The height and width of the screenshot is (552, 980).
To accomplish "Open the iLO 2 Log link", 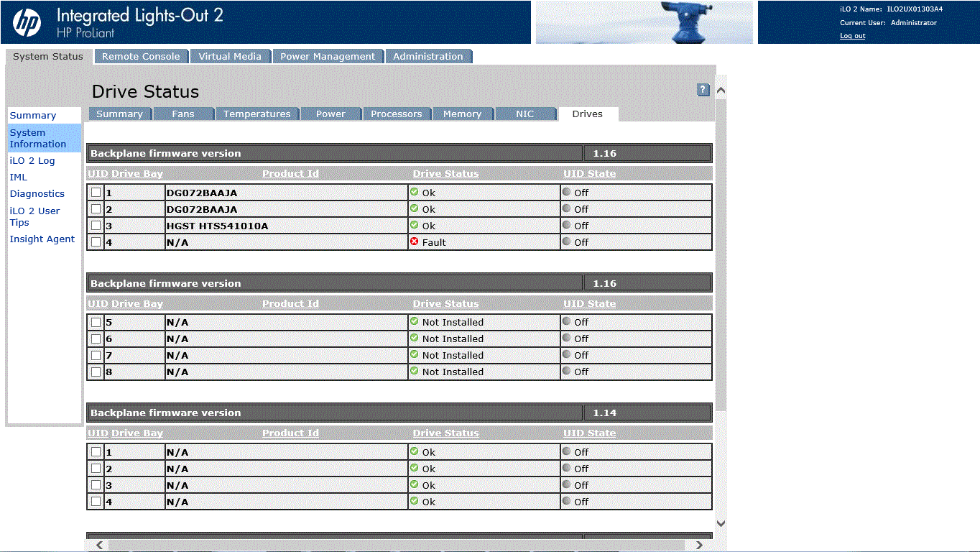I will pos(32,161).
